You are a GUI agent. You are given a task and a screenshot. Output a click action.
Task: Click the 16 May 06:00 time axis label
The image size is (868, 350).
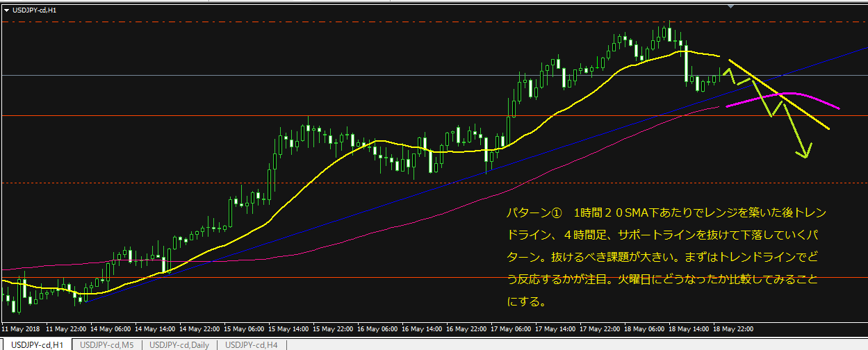[x=377, y=328]
